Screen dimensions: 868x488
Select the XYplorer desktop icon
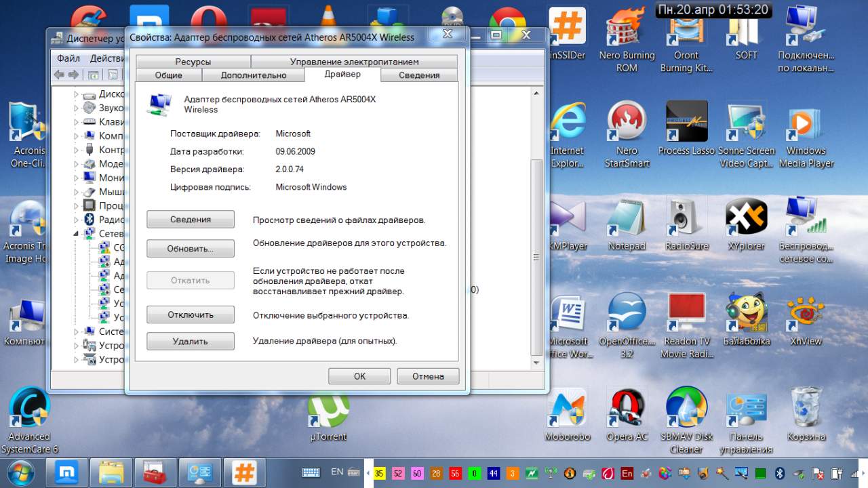[x=746, y=224]
